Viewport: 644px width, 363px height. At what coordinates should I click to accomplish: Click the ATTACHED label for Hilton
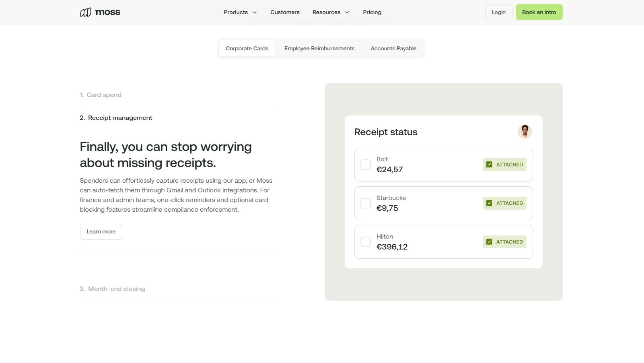509,242
